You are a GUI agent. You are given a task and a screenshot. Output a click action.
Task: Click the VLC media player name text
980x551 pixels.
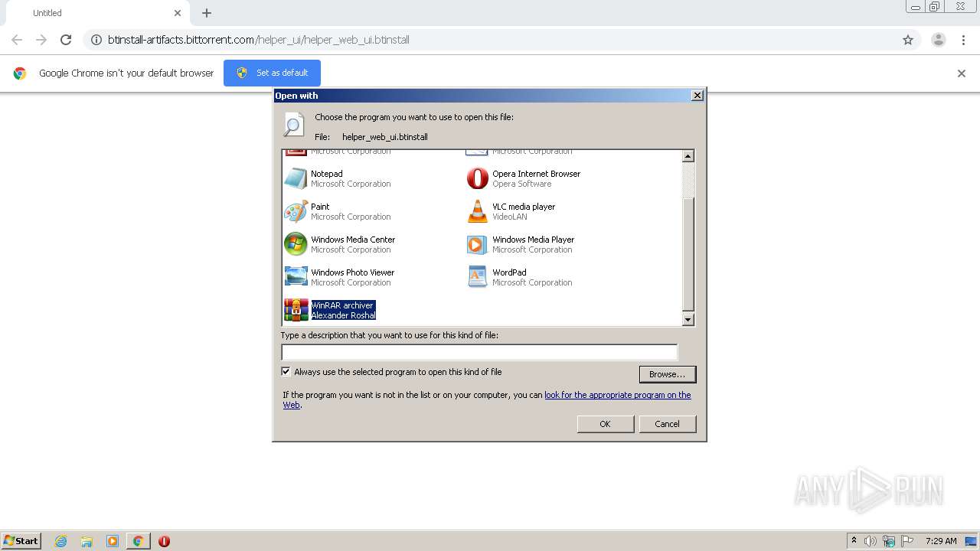[x=524, y=207]
